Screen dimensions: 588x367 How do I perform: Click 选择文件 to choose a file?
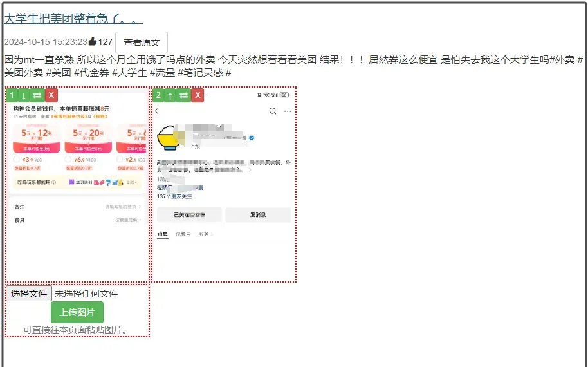[29, 294]
